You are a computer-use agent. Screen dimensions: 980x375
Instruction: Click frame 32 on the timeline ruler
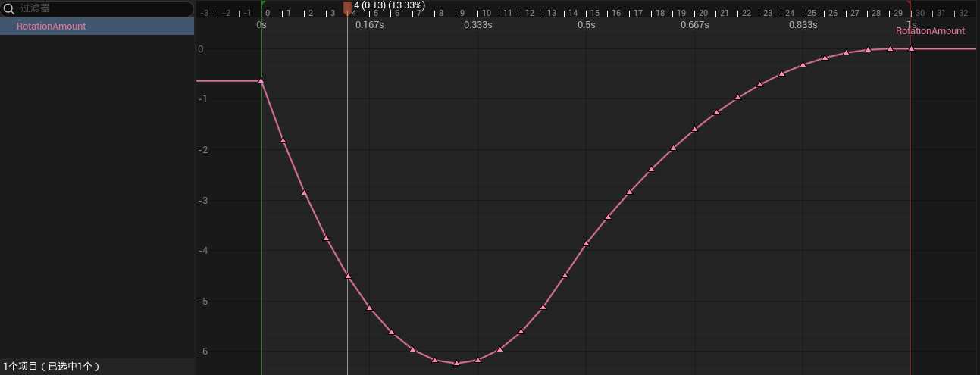pos(963,13)
